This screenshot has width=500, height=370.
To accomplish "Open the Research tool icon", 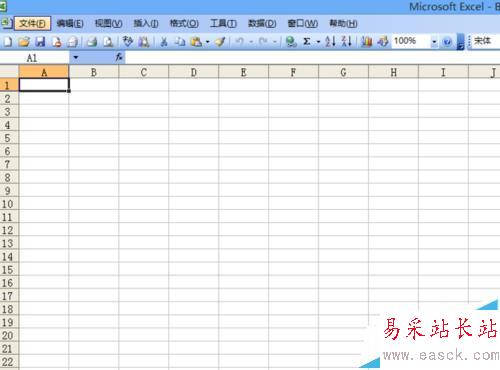I will point(144,42).
